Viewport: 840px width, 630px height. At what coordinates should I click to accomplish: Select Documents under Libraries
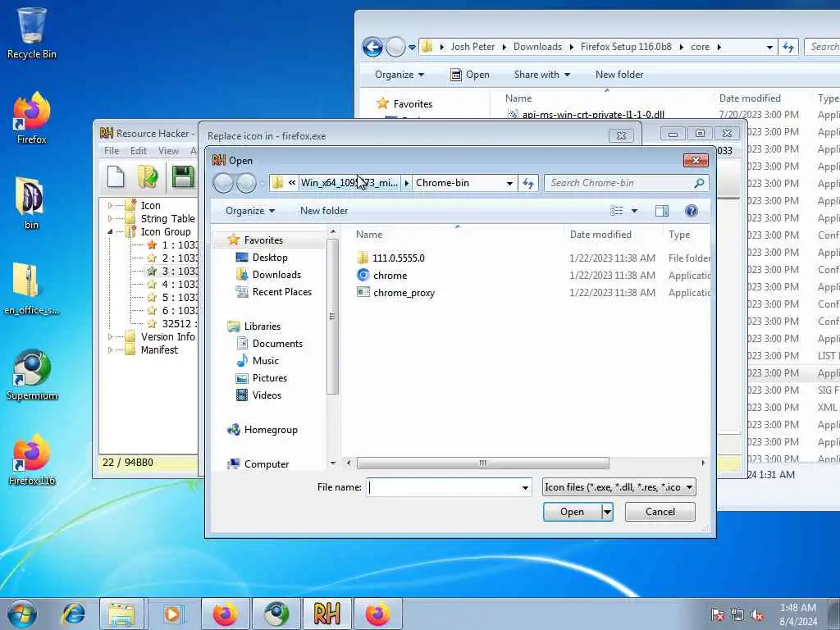[277, 344]
